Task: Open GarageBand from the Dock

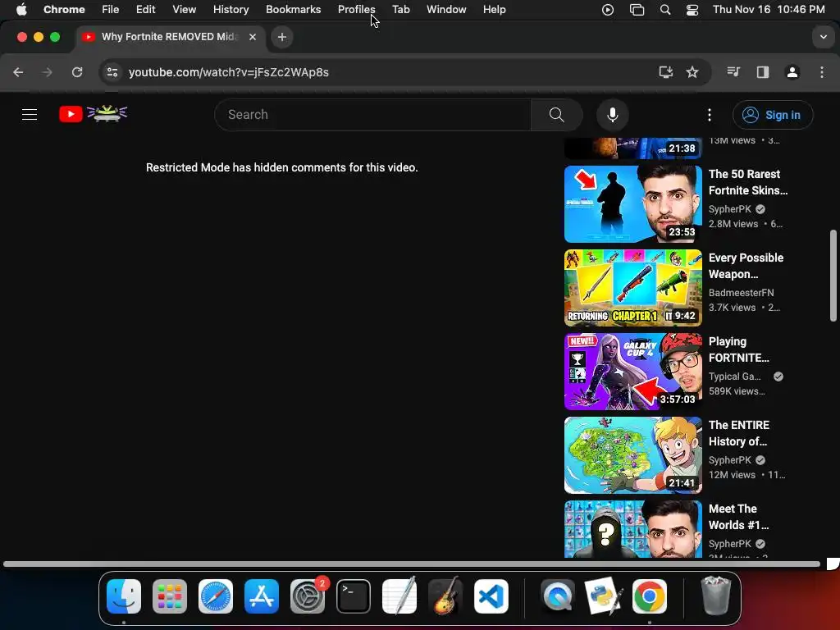Action: tap(445, 596)
